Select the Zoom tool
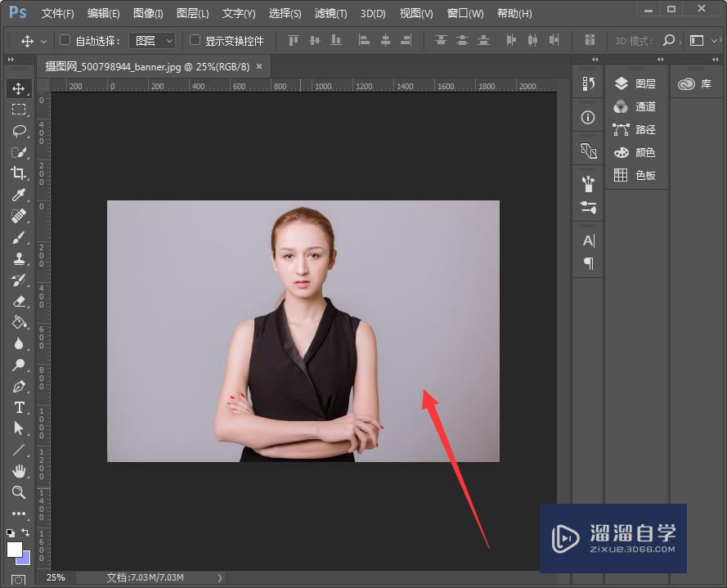The height and width of the screenshot is (588, 727). click(x=19, y=492)
